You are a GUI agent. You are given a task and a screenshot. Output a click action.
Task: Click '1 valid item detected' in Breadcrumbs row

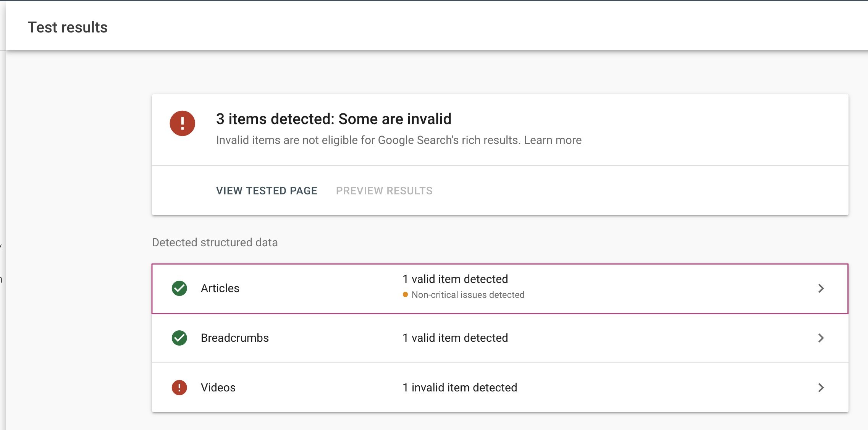pyautogui.click(x=455, y=338)
